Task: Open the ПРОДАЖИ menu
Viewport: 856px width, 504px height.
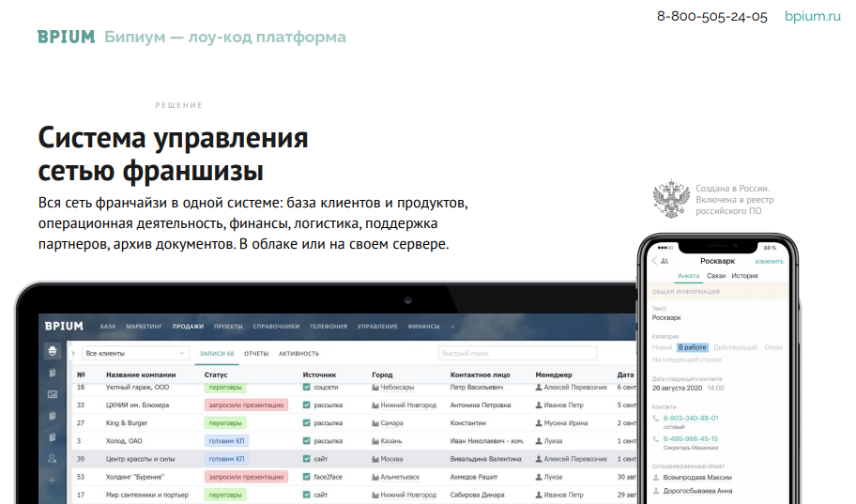Action: 188,327
